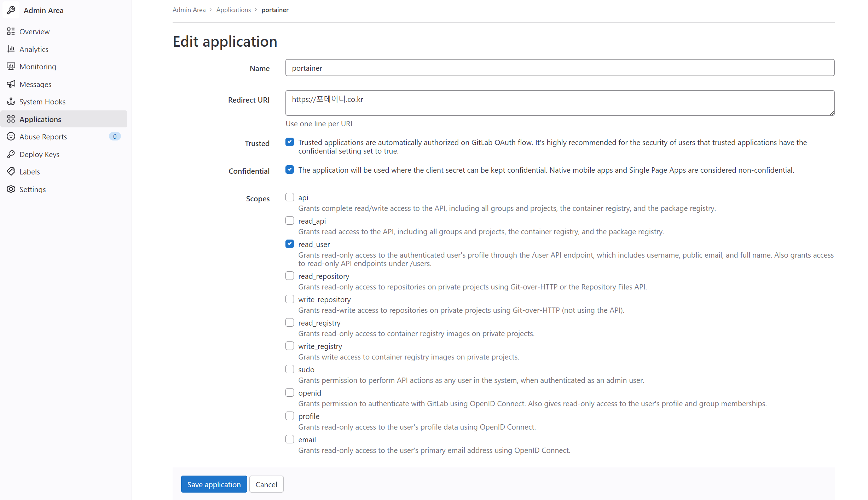Click the System Hooks anchor icon

click(x=11, y=102)
